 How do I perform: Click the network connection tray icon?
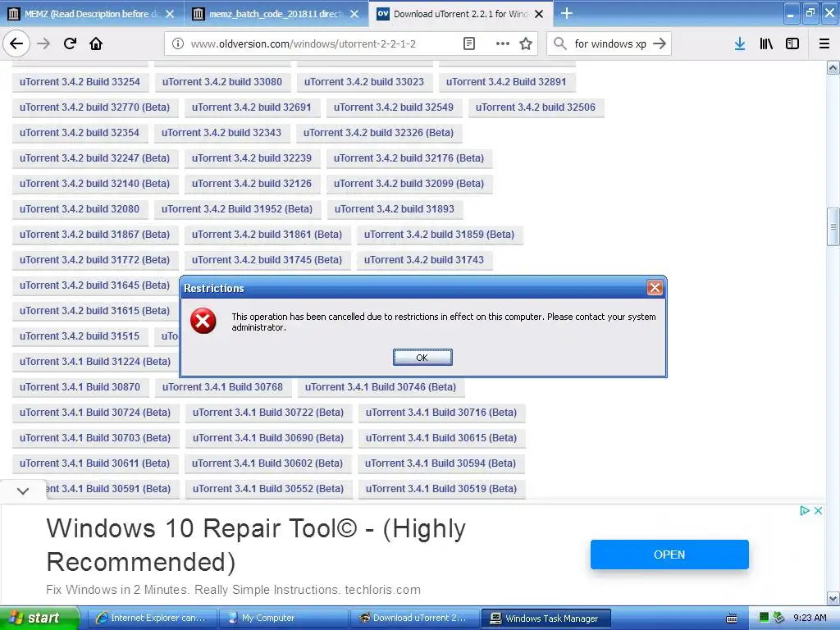[x=778, y=618]
